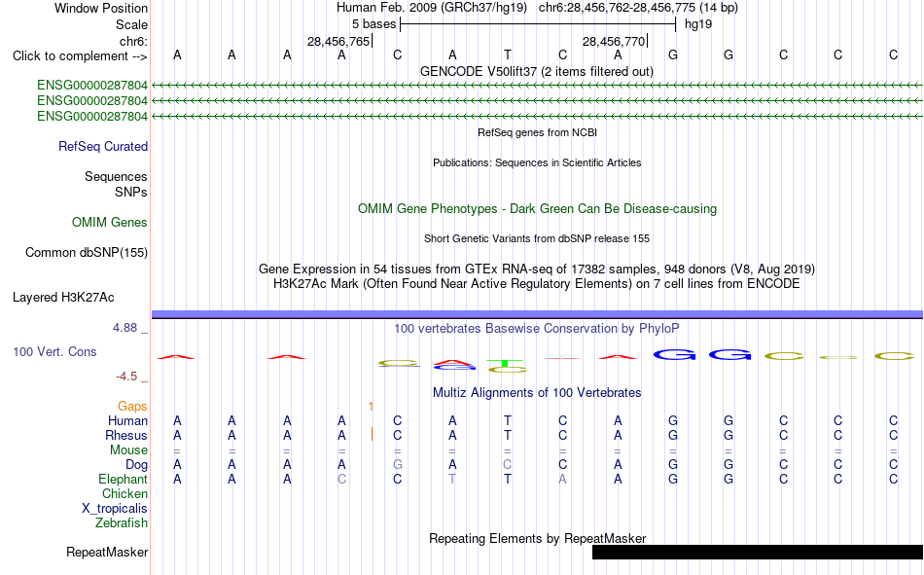
Task: Click the faded T base in the Elephant row
Action: pos(452,479)
